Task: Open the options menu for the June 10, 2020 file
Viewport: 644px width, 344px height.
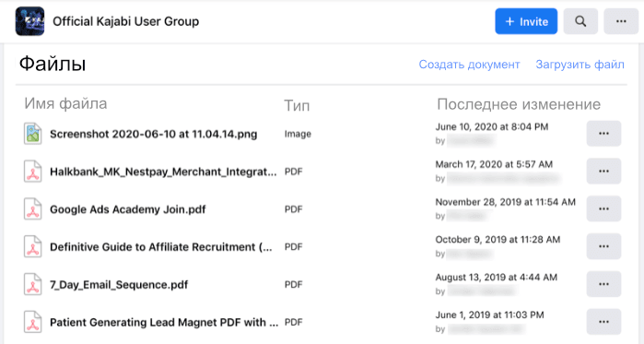Action: coord(603,134)
